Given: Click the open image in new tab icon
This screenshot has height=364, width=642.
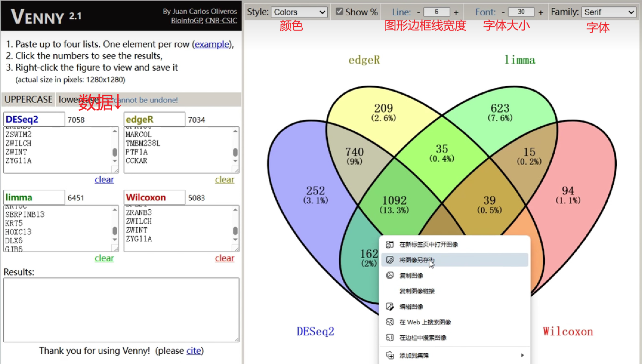Looking at the screenshot, I should (x=390, y=244).
